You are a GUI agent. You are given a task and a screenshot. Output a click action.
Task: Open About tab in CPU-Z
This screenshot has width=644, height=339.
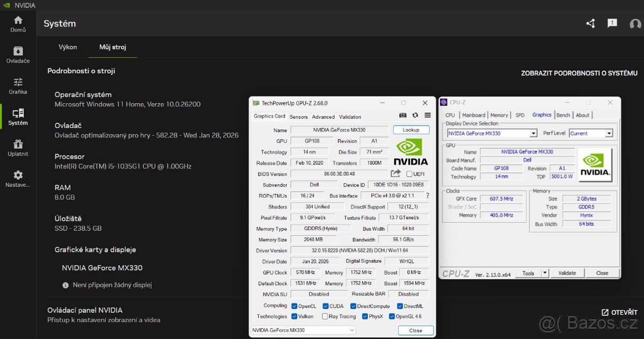582,115
